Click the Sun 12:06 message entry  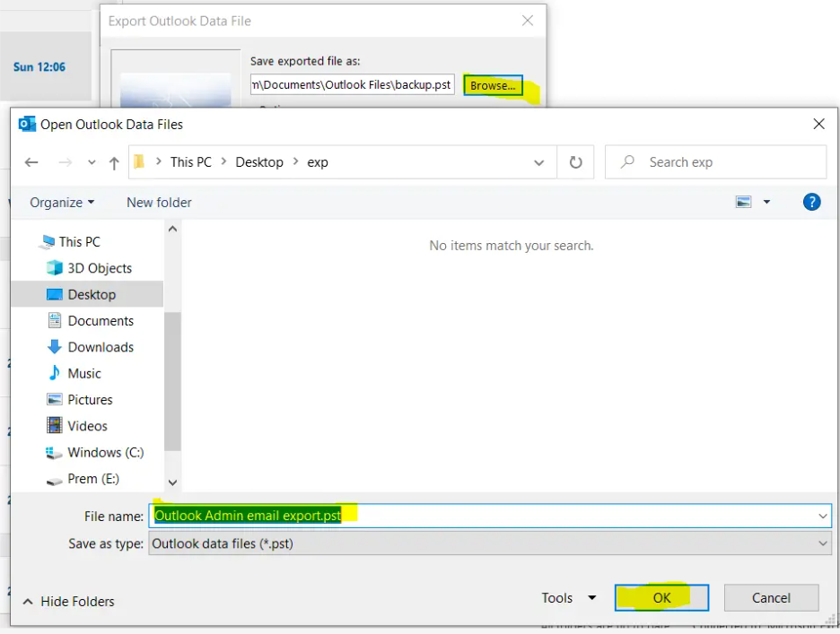[x=46, y=66]
